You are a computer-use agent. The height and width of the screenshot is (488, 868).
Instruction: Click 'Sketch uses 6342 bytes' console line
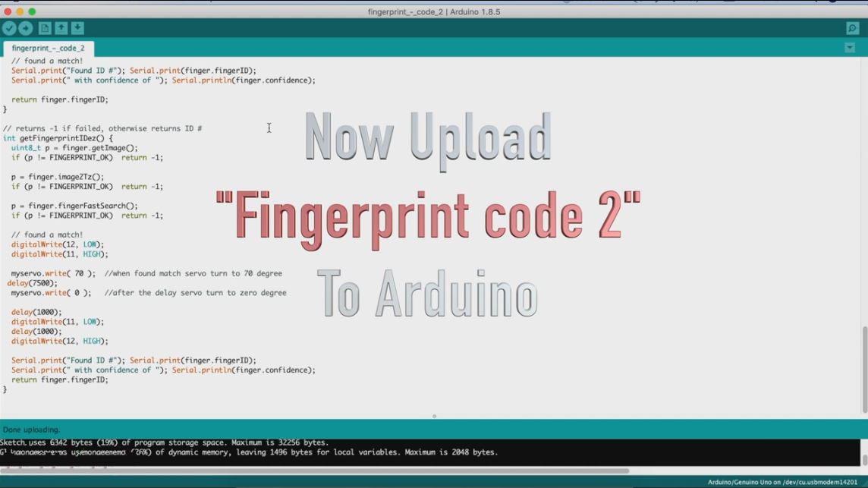point(165,442)
